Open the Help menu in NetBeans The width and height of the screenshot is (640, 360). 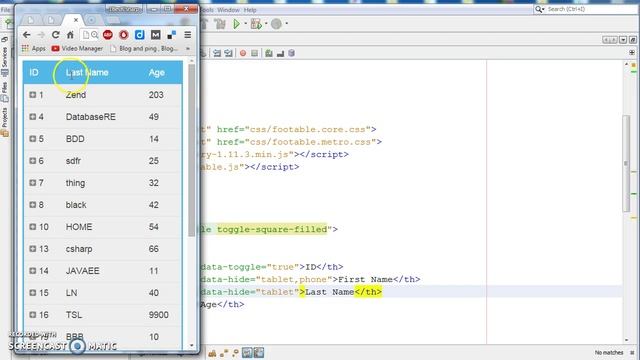click(x=250, y=10)
